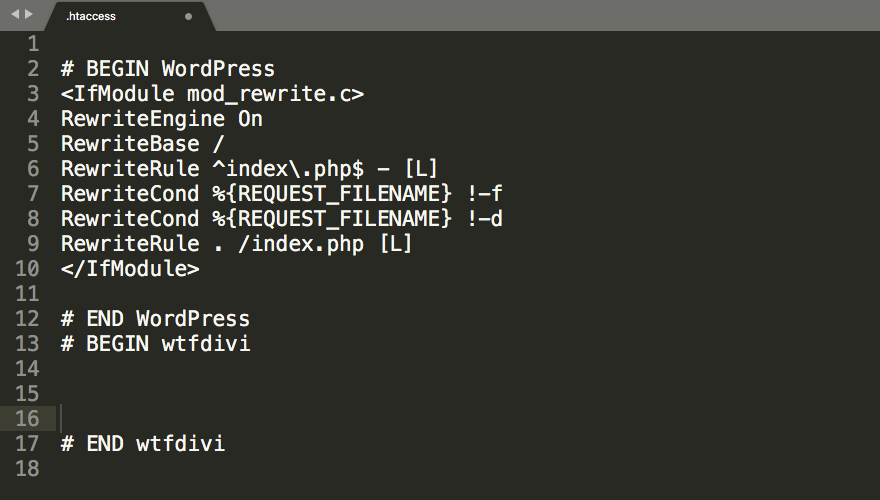This screenshot has width=880, height=500.
Task: Click line number 13 in the gutter
Action: [27, 344]
